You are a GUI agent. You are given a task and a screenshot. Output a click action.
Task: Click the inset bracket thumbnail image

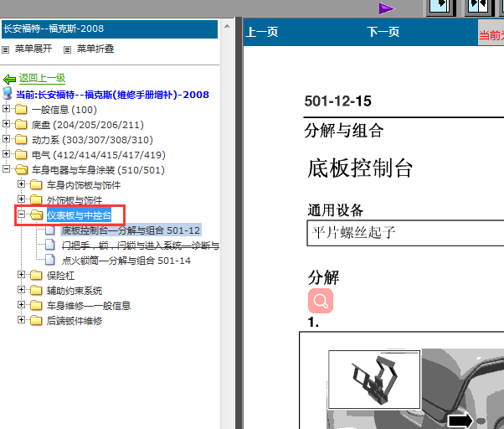click(374, 380)
